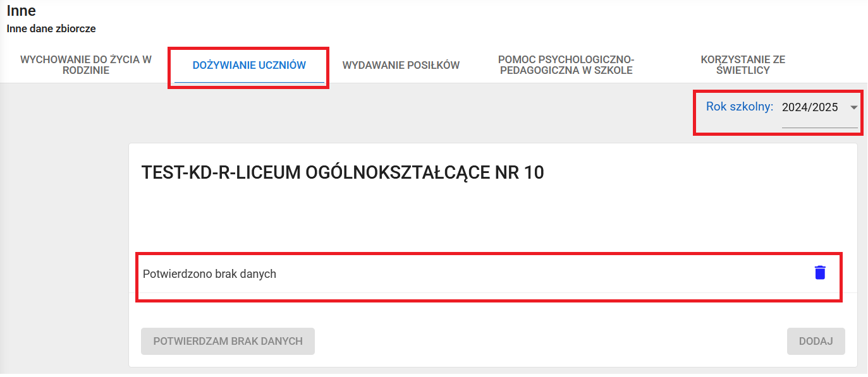Click the POTWIERDZAM BRAK DANYCH button
868x377 pixels.
coord(228,341)
